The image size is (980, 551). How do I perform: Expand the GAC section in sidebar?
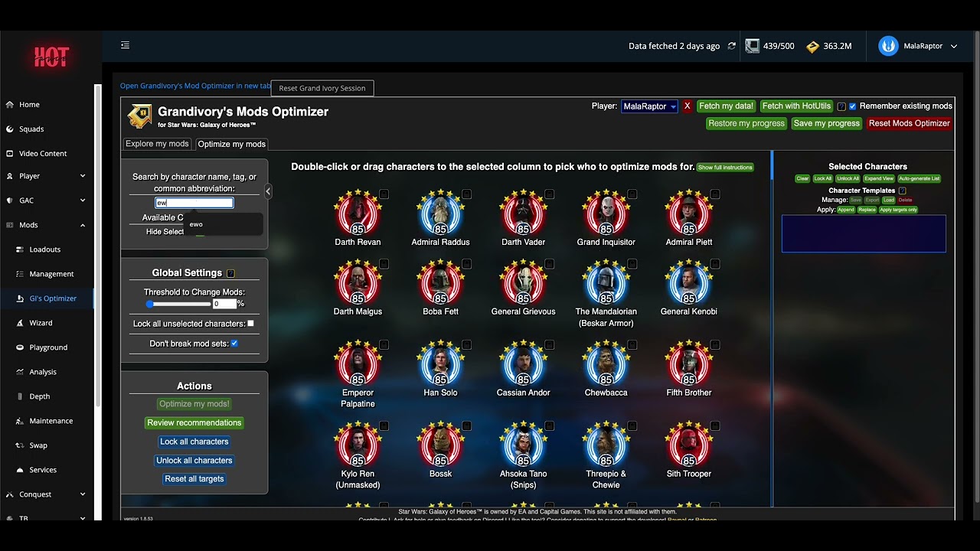pos(83,201)
